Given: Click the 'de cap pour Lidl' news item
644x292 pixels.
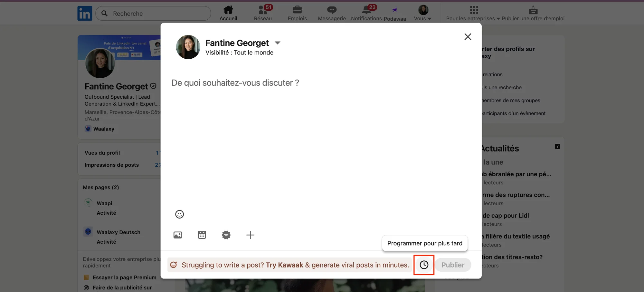Looking at the screenshot, I should [x=506, y=216].
